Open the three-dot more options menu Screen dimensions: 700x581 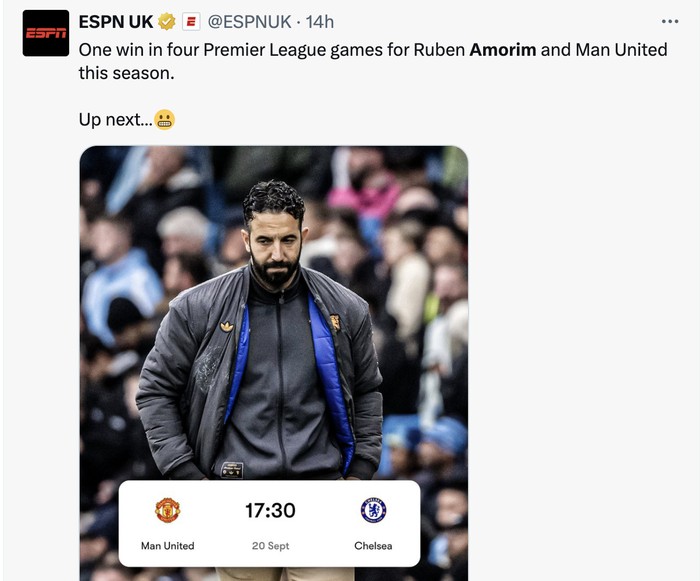pos(670,21)
